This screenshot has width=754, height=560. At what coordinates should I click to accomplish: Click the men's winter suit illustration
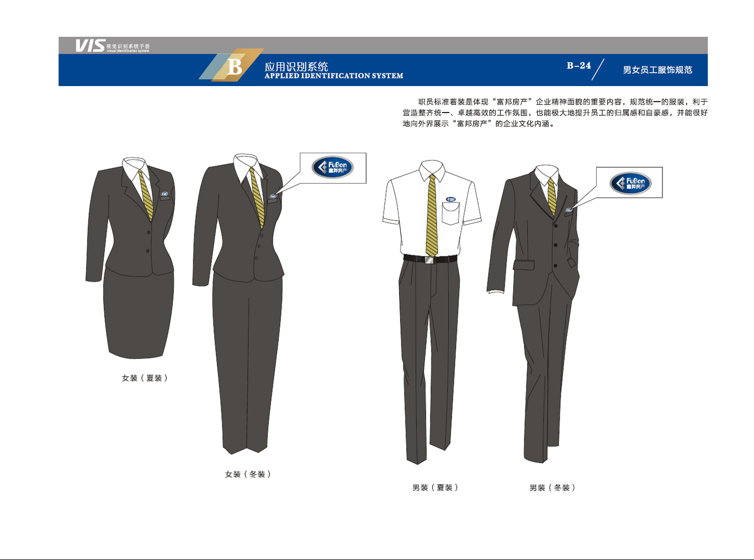pos(533,313)
